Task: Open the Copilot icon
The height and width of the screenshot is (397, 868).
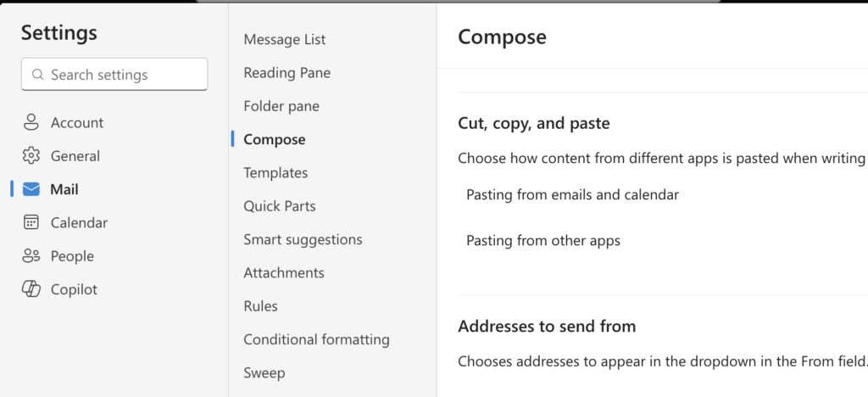Action: tap(31, 289)
